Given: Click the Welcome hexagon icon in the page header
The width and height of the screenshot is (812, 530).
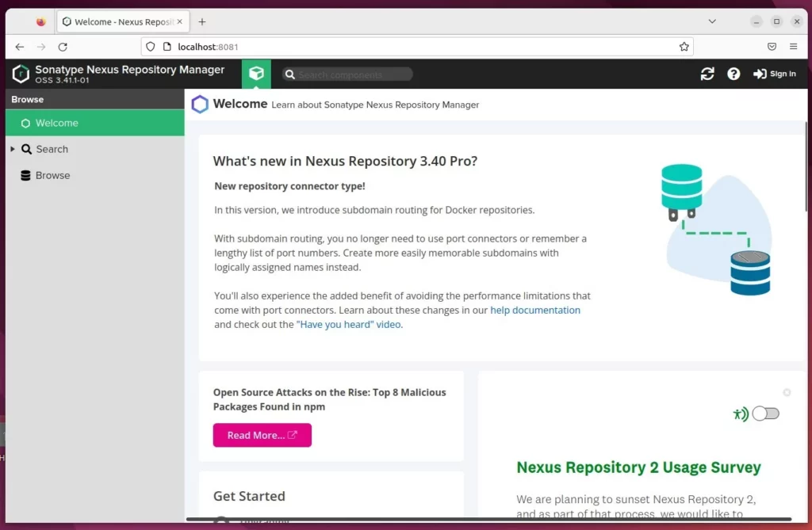Looking at the screenshot, I should (200, 104).
